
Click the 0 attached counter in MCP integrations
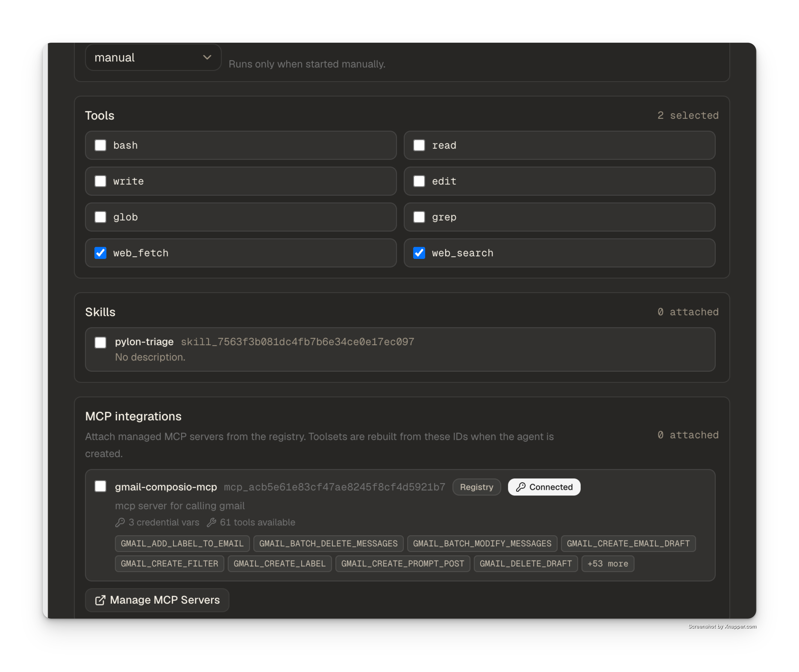(x=688, y=435)
